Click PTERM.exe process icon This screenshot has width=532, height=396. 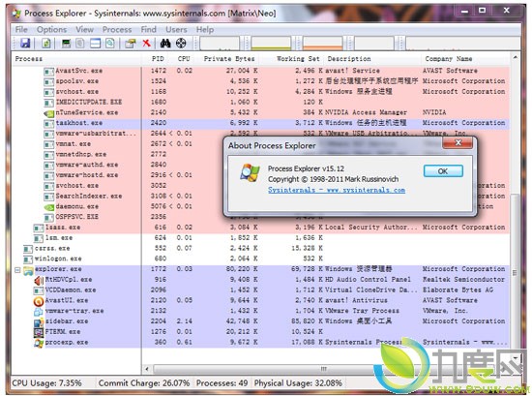click(x=39, y=332)
